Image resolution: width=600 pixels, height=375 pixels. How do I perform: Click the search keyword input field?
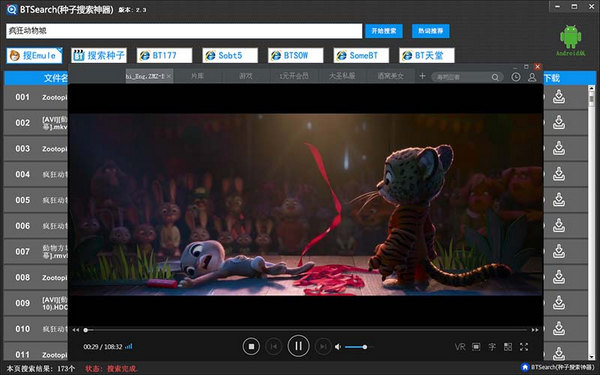(x=184, y=31)
